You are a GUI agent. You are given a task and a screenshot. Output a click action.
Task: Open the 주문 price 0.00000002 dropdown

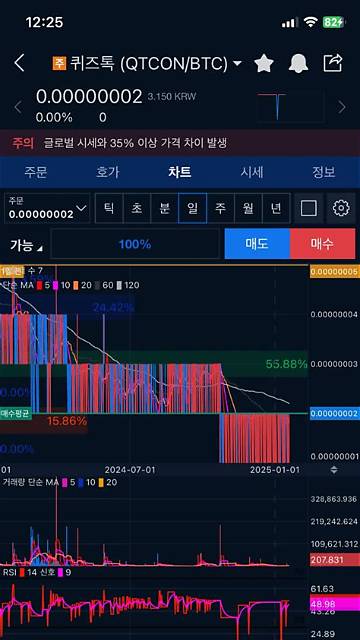(x=47, y=208)
